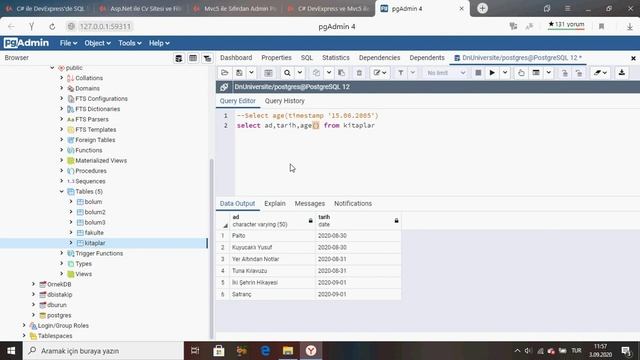
Task: Open filter options dropdown arrow
Action: point(413,73)
